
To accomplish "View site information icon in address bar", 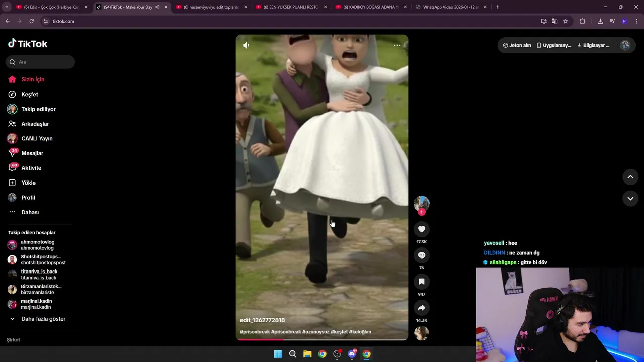I will pyautogui.click(x=46, y=21).
